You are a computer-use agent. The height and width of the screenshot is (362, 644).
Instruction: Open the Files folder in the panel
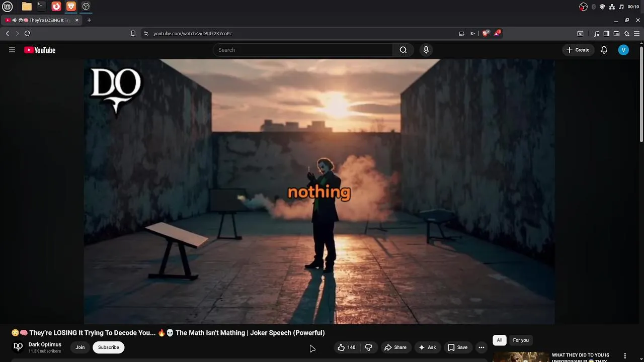coord(27,7)
